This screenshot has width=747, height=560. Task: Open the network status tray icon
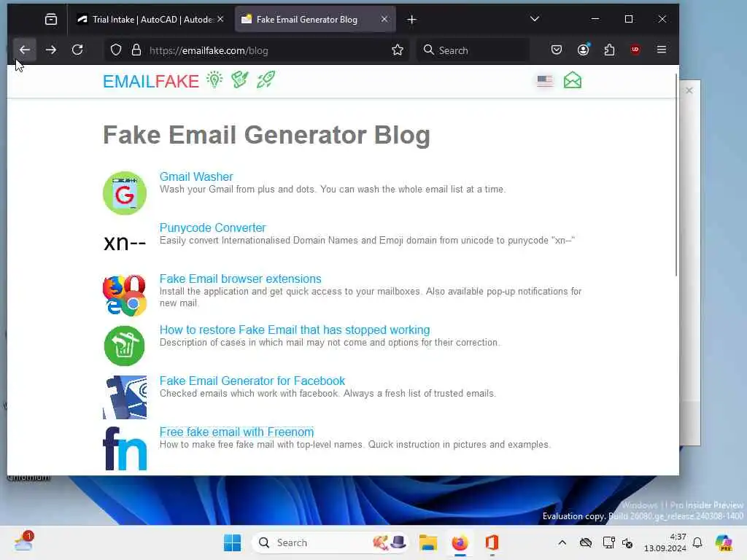(608, 542)
